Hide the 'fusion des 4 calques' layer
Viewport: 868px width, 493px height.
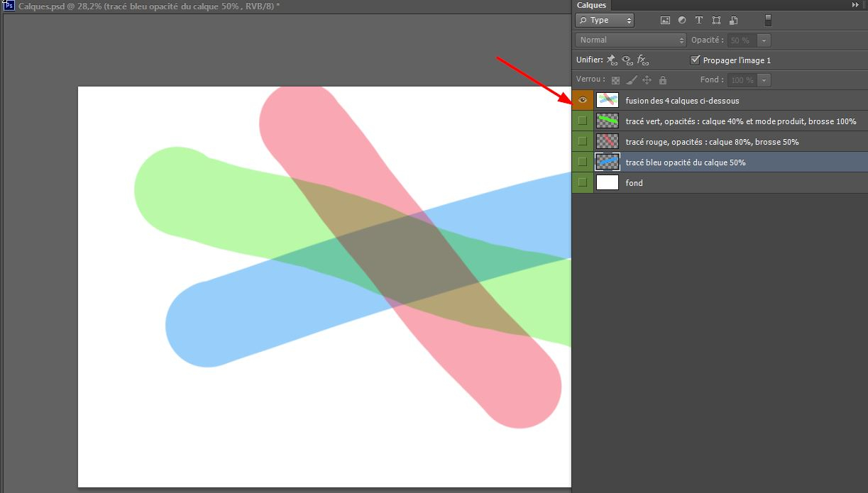point(583,101)
